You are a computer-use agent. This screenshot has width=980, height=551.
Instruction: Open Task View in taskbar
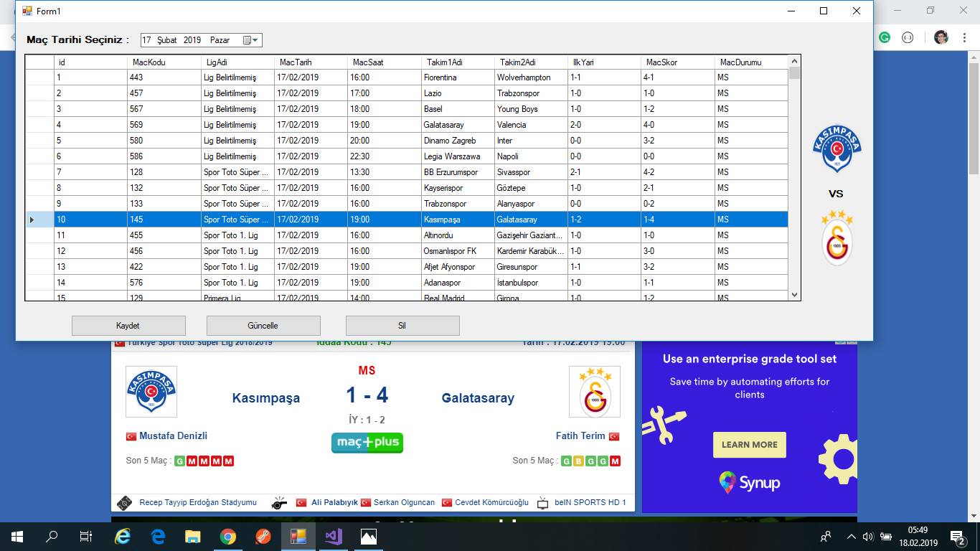point(86,536)
